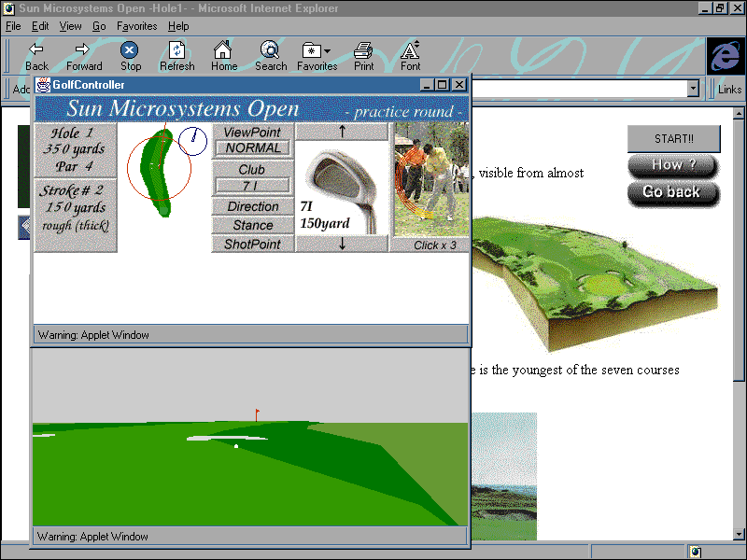
Task: Go to Home page icon
Action: pos(222,49)
